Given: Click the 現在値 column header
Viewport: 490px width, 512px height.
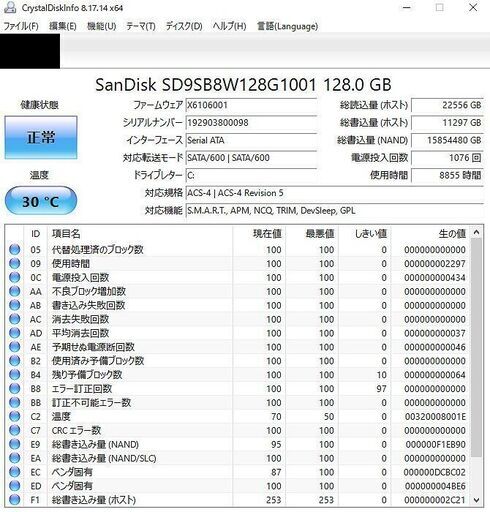Looking at the screenshot, I should 259,234.
